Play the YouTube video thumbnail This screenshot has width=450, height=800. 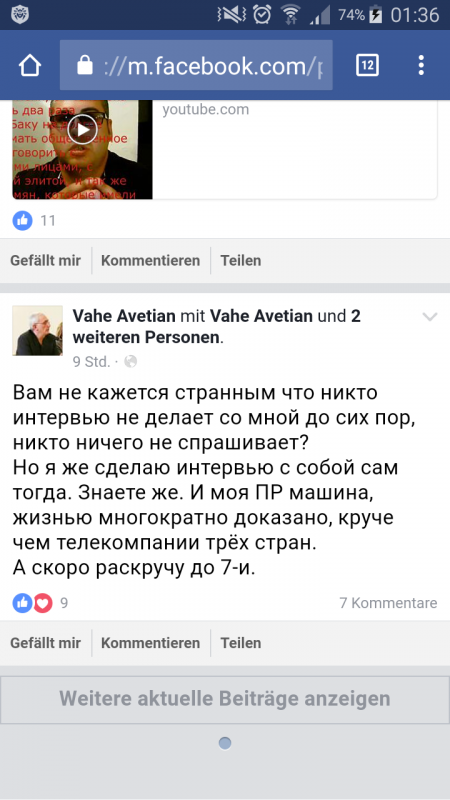(83, 130)
